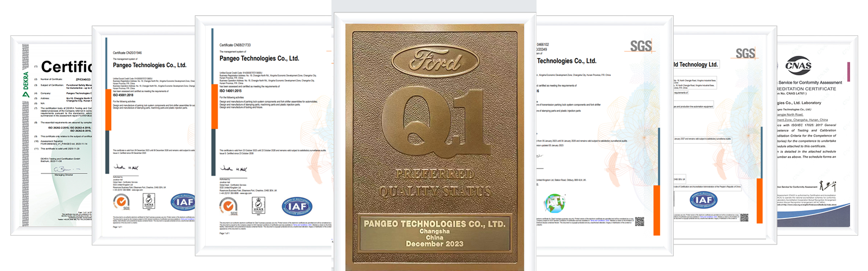Screen dimensions: 868x271
Task: Click signature on CNAS certificate
Action: [x=828, y=186]
